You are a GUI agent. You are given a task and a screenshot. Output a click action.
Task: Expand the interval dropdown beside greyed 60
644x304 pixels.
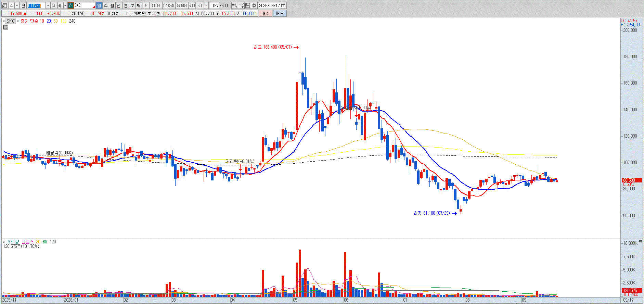tap(206, 5)
